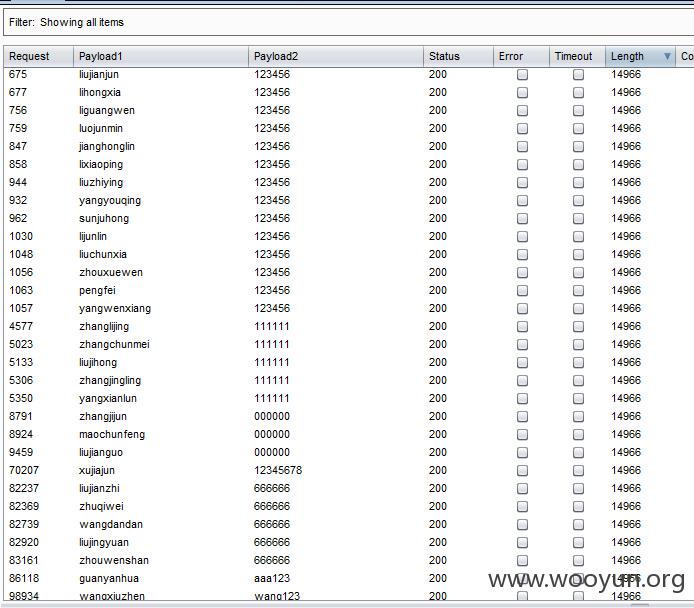The image size is (694, 608).
Task: Tick the Timeout checkbox for xujiajun
Action: pos(578,470)
